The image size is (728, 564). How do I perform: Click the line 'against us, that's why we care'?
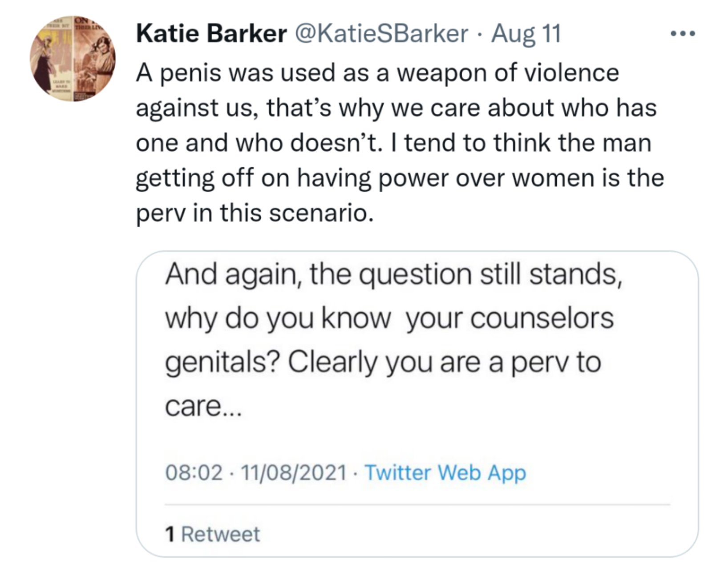point(396,108)
